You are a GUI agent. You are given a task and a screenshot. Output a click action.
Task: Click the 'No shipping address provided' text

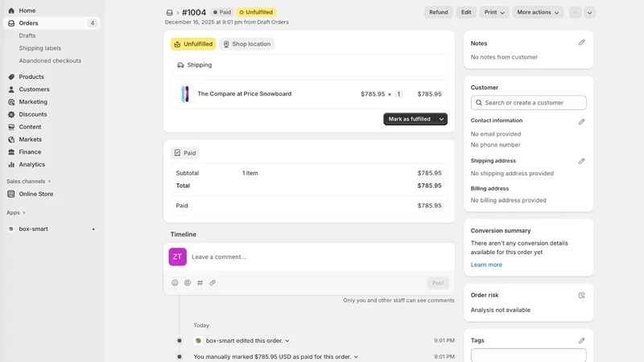click(x=512, y=174)
